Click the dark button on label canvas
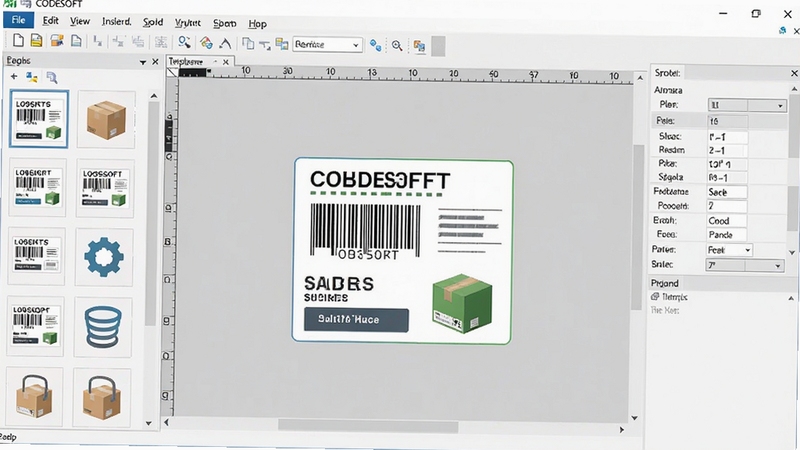Viewport: 800px width, 450px height. [356, 320]
